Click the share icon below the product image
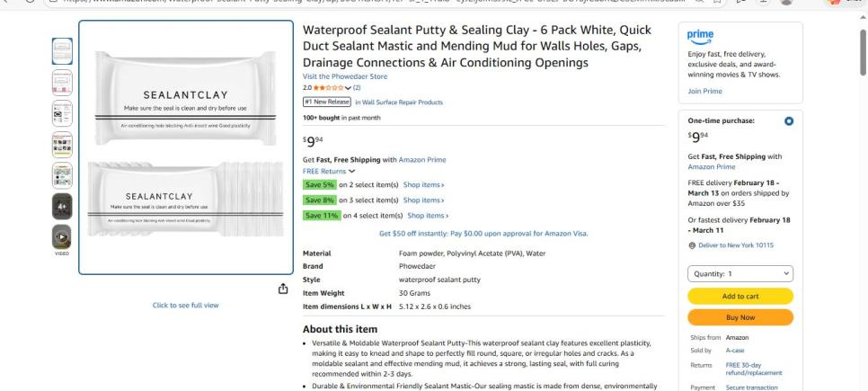This screenshot has width=868, height=391. click(285, 289)
